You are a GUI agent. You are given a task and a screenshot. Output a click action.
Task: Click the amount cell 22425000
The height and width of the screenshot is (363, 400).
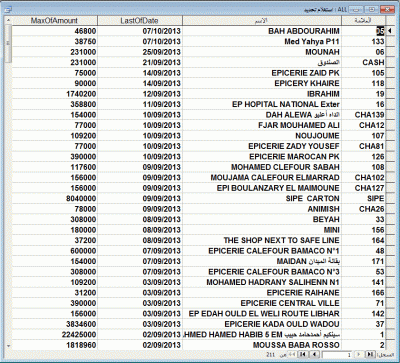(x=55, y=334)
